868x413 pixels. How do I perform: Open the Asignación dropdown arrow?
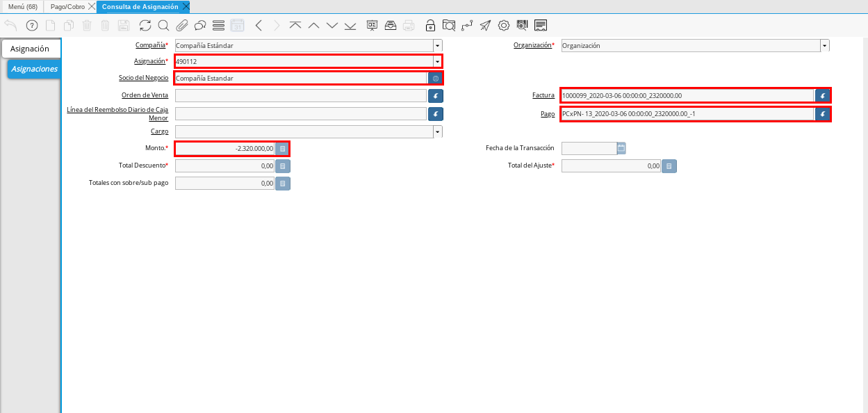438,62
